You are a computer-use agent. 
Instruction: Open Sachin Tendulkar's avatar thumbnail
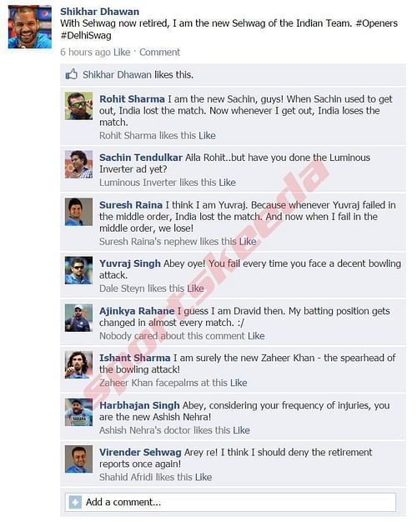pos(78,164)
